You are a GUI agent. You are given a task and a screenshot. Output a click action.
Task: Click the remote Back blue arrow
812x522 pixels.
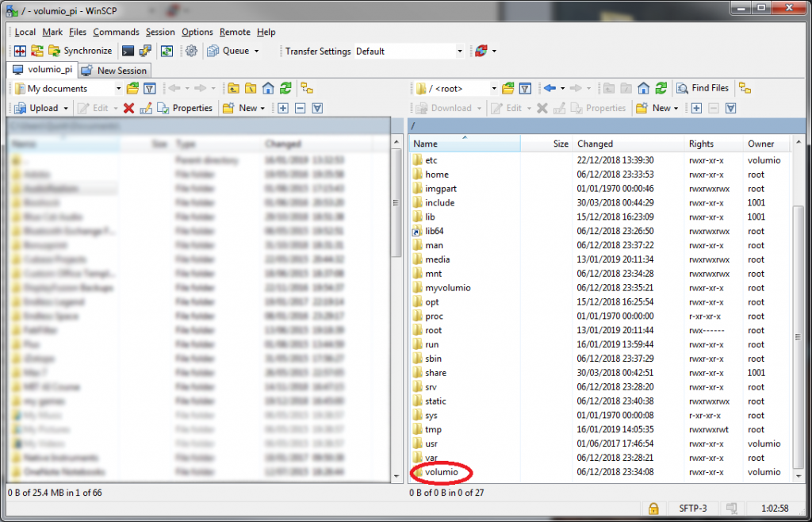(x=550, y=89)
